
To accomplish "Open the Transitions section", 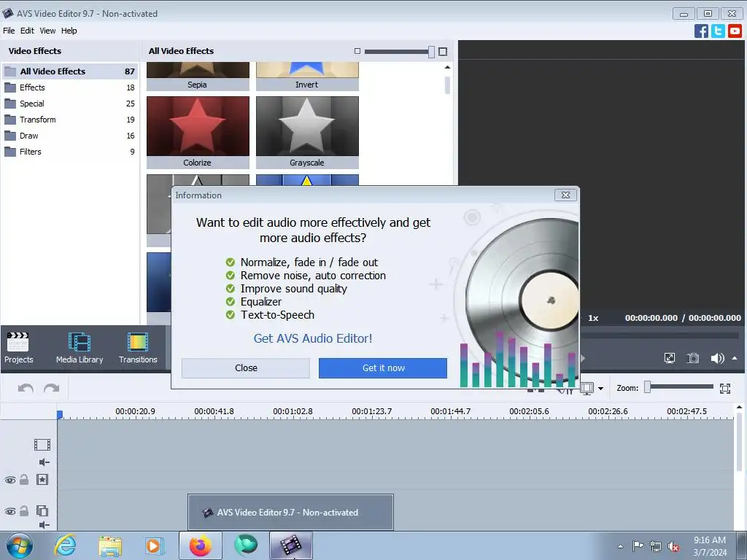I will click(x=138, y=348).
